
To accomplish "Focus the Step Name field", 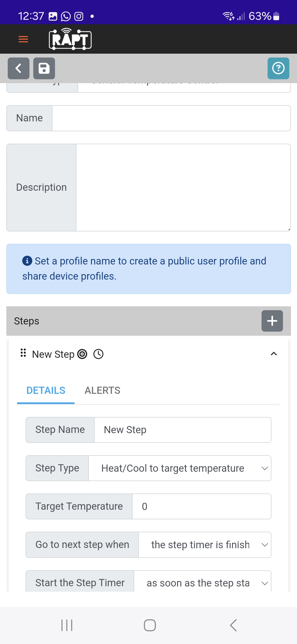I will [x=182, y=430].
